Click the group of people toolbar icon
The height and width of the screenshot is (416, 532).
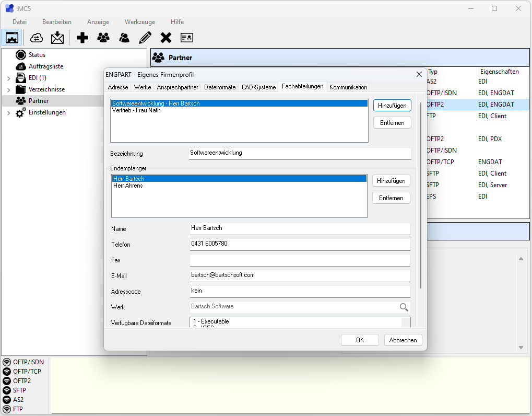point(103,38)
